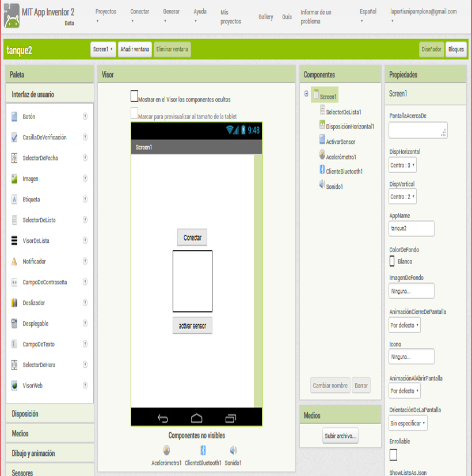Click the AppName text field
472x476 pixels.
click(412, 228)
